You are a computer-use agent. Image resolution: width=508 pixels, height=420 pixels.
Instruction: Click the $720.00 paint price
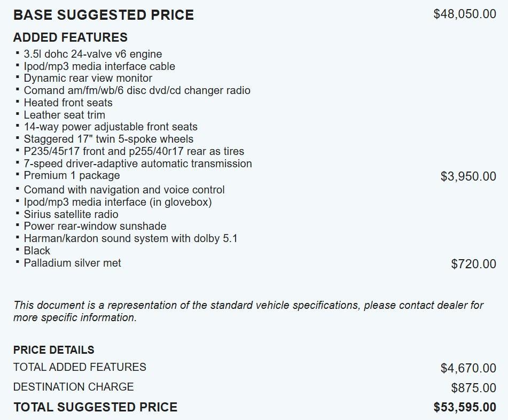coord(473,263)
